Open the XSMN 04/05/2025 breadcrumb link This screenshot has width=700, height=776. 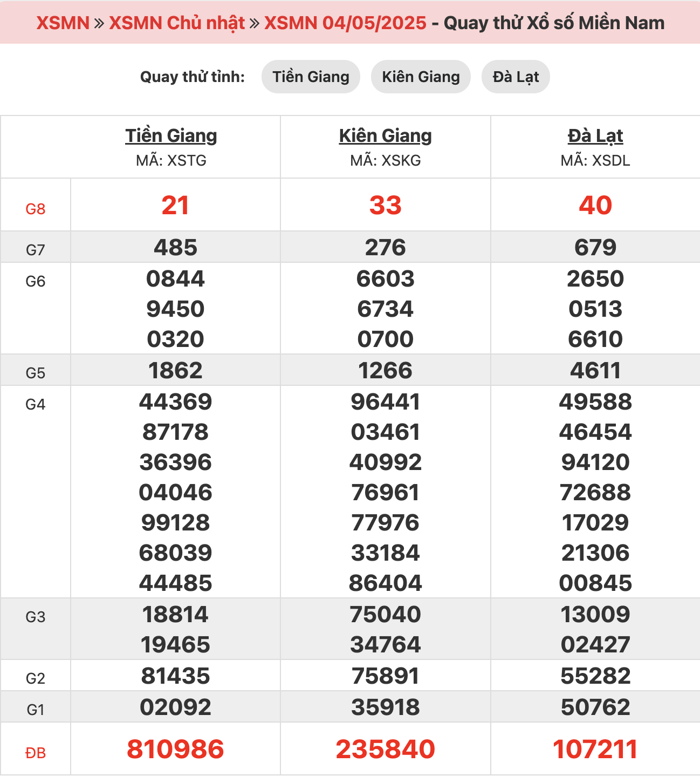345,23
